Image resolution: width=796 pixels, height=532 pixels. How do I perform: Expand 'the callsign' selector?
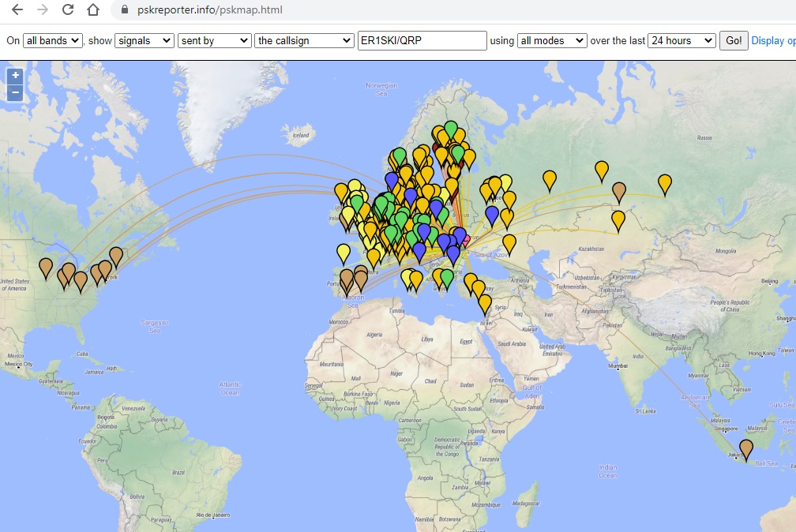[304, 40]
